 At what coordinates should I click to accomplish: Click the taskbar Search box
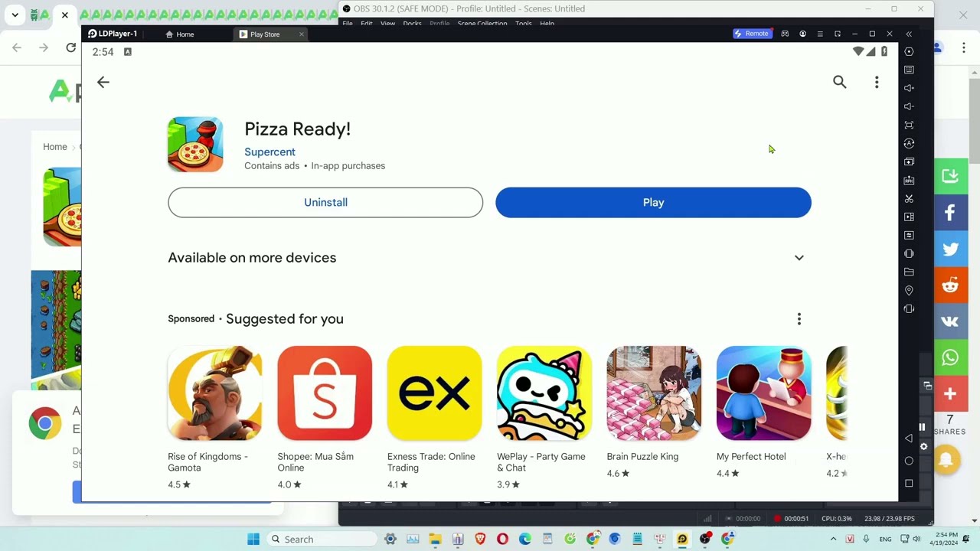[x=323, y=539]
